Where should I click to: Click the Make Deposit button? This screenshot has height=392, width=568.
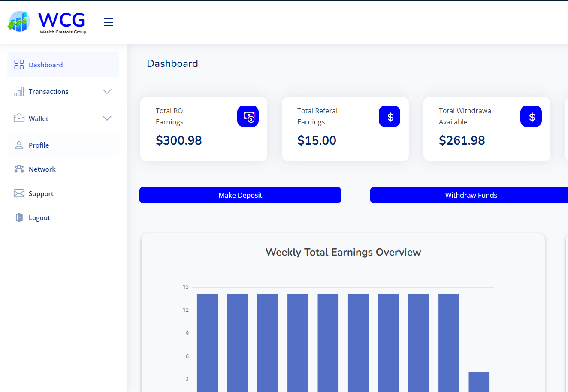(240, 195)
